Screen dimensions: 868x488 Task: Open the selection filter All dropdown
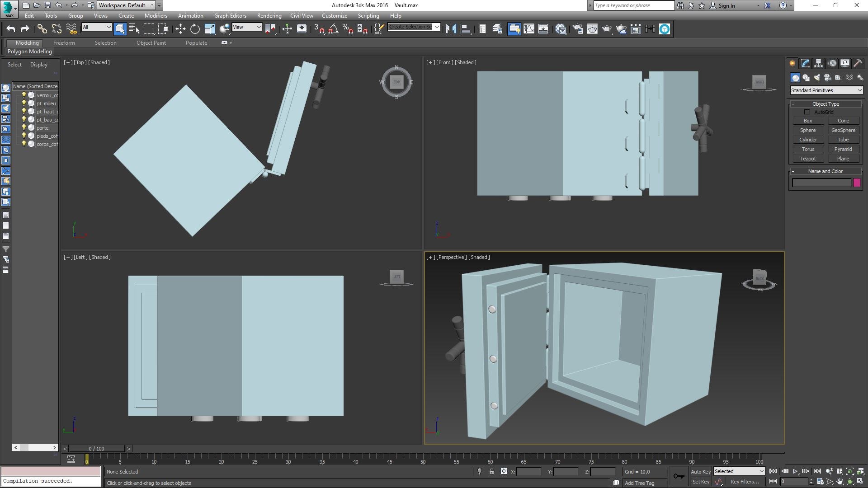click(97, 27)
